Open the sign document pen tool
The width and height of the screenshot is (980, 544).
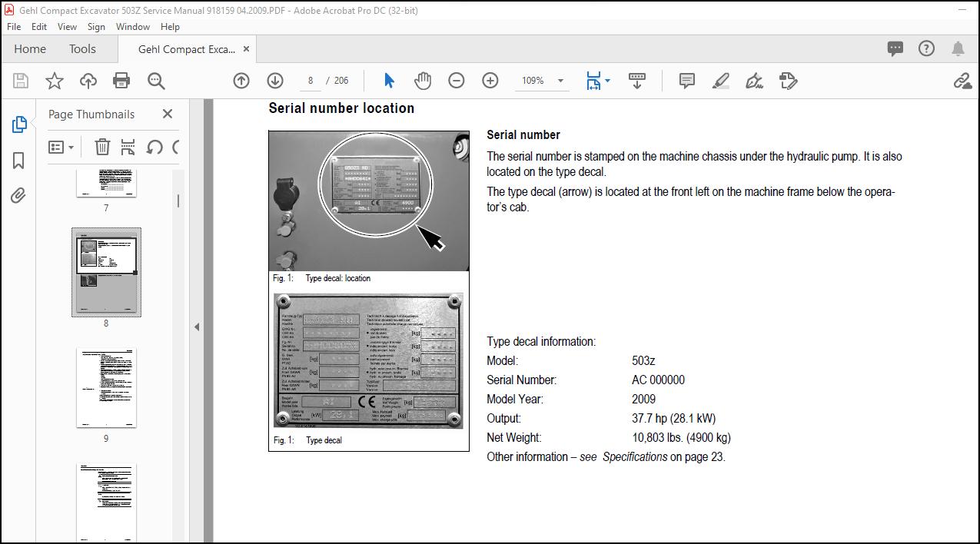coord(754,81)
